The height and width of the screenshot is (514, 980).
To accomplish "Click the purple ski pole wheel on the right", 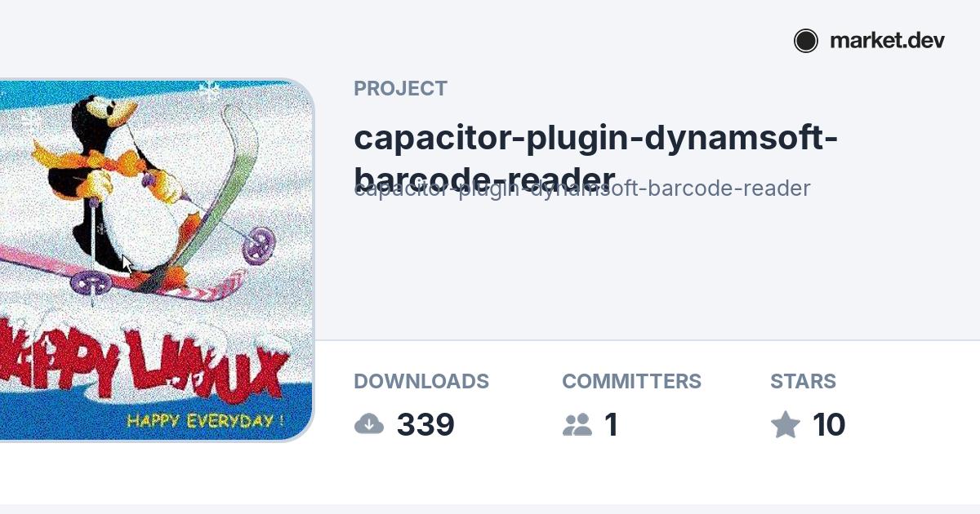I will click(x=258, y=245).
